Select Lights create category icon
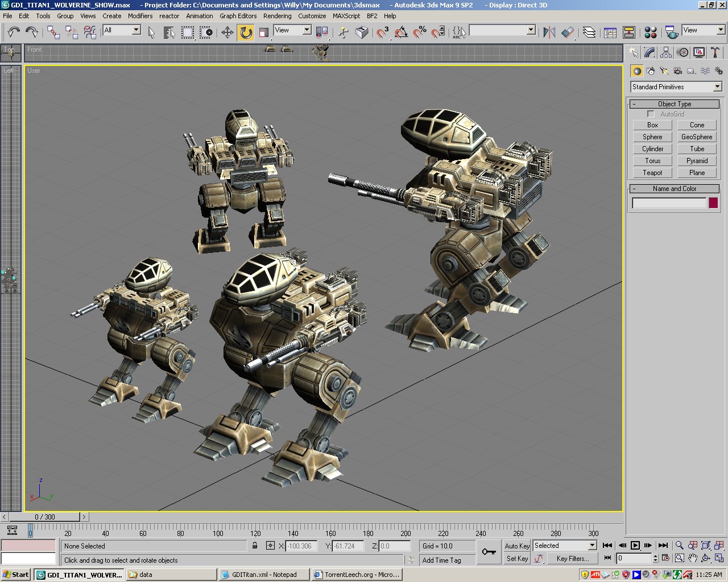Screen dimensions: 728x582 pyautogui.click(x=664, y=71)
